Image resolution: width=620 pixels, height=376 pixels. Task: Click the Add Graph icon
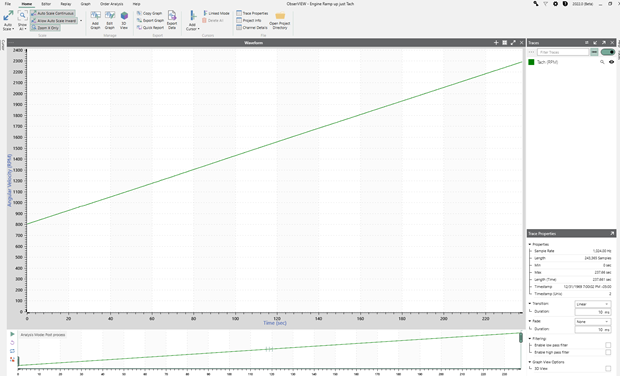point(95,16)
